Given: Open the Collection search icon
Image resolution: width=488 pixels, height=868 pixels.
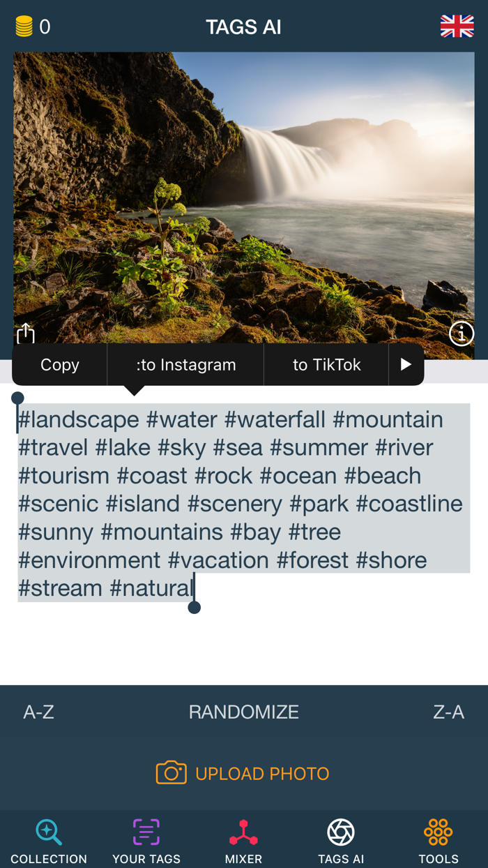Looking at the screenshot, I should [x=48, y=832].
